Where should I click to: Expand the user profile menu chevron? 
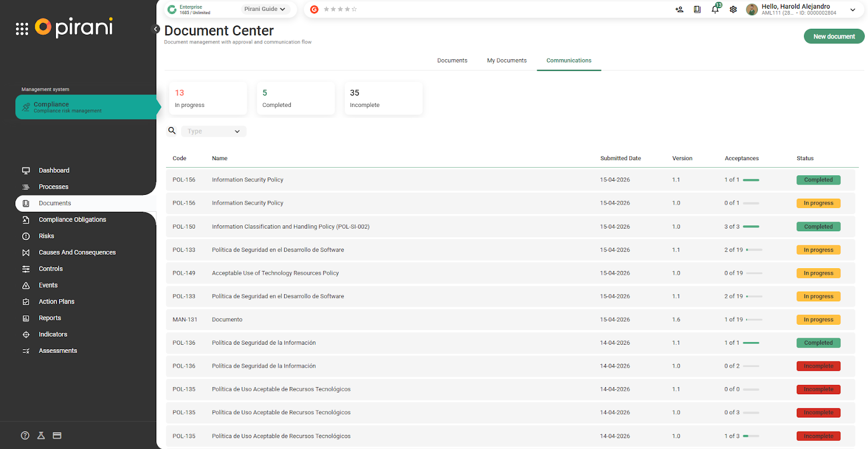coord(853,10)
